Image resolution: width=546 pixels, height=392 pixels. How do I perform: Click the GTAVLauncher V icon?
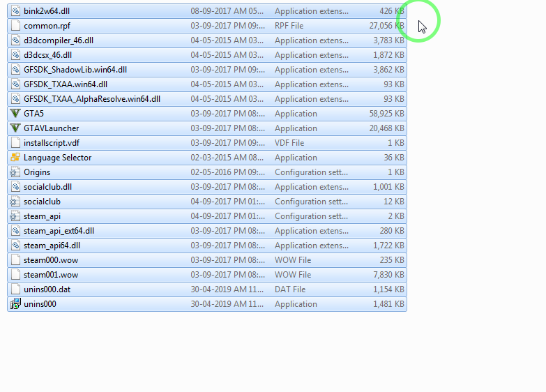(x=15, y=128)
